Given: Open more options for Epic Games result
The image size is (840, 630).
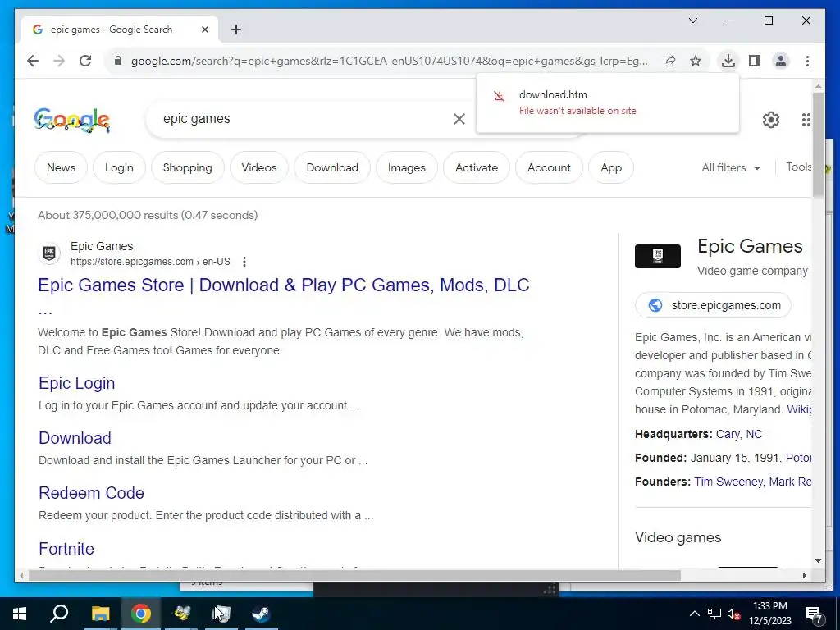Looking at the screenshot, I should pos(244,262).
